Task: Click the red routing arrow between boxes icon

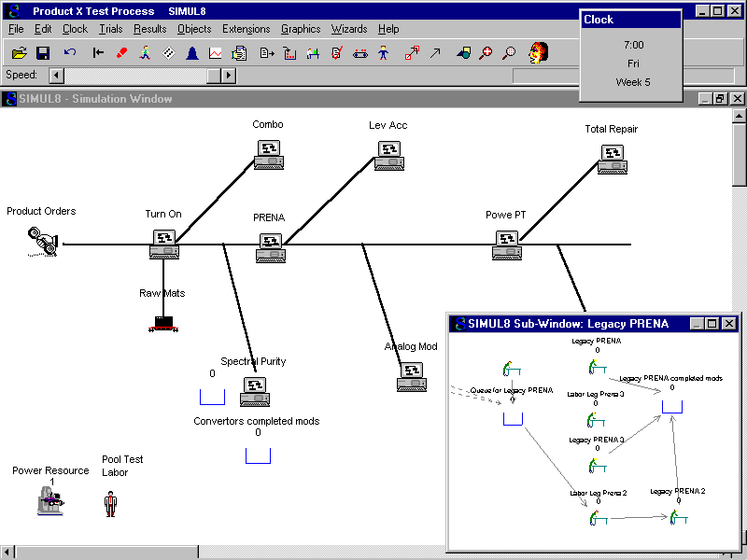Action: [x=412, y=52]
